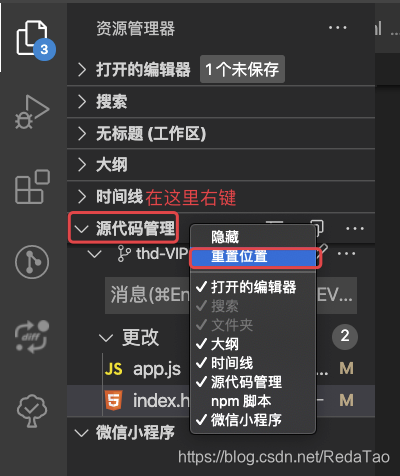
Task: Open the Extensions view icon
Action: pyautogui.click(x=32, y=187)
